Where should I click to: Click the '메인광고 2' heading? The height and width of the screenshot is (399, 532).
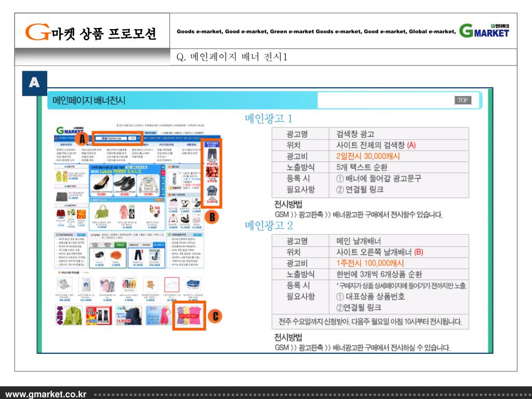coord(269,225)
